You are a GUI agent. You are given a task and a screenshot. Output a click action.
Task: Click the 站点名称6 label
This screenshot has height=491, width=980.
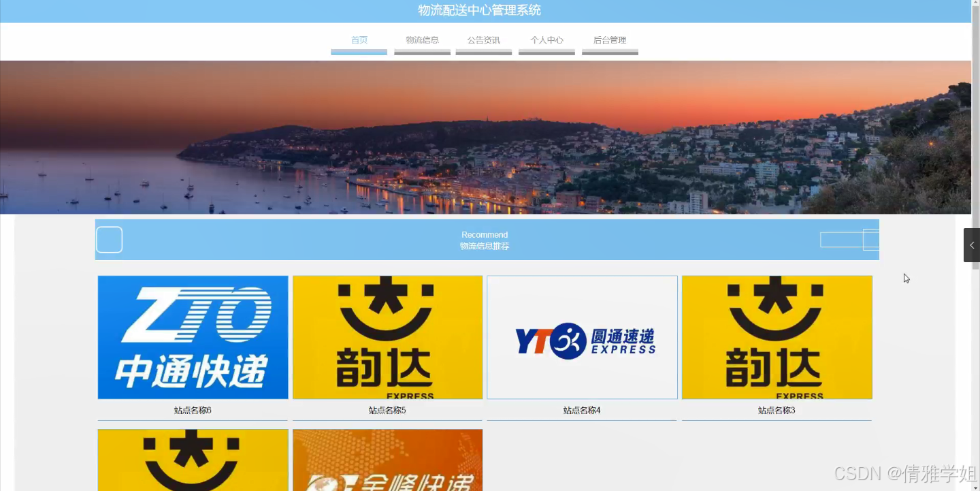coord(193,411)
